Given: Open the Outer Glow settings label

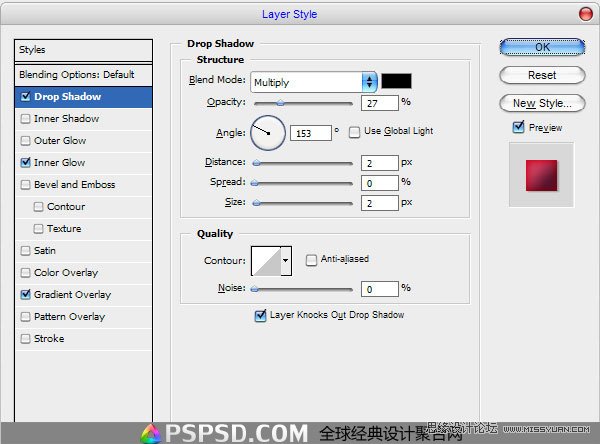Looking at the screenshot, I should click(x=60, y=140).
